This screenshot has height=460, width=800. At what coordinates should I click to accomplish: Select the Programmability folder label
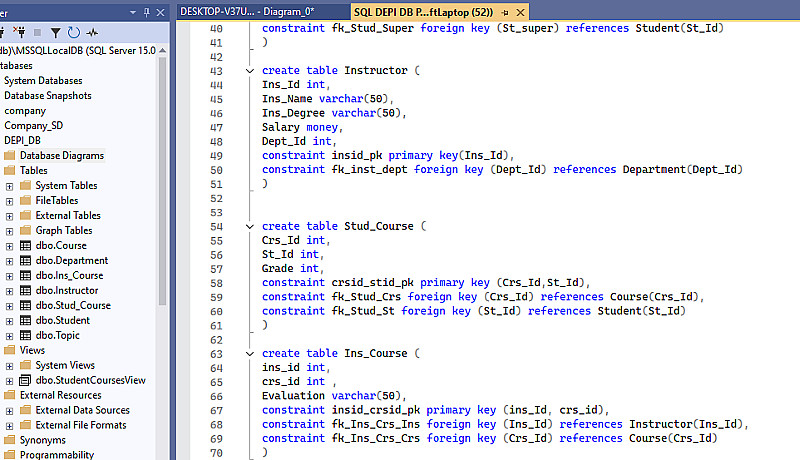pyautogui.click(x=57, y=454)
